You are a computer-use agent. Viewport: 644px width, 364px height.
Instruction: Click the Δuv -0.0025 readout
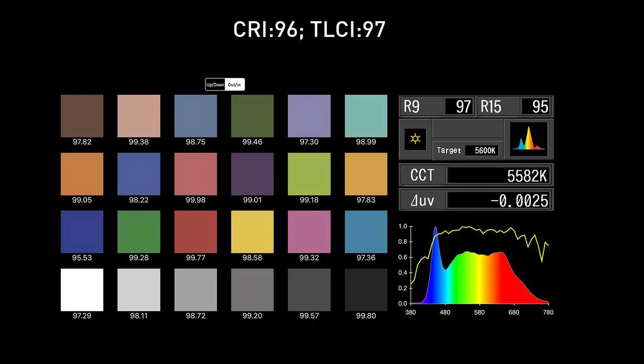498,200
